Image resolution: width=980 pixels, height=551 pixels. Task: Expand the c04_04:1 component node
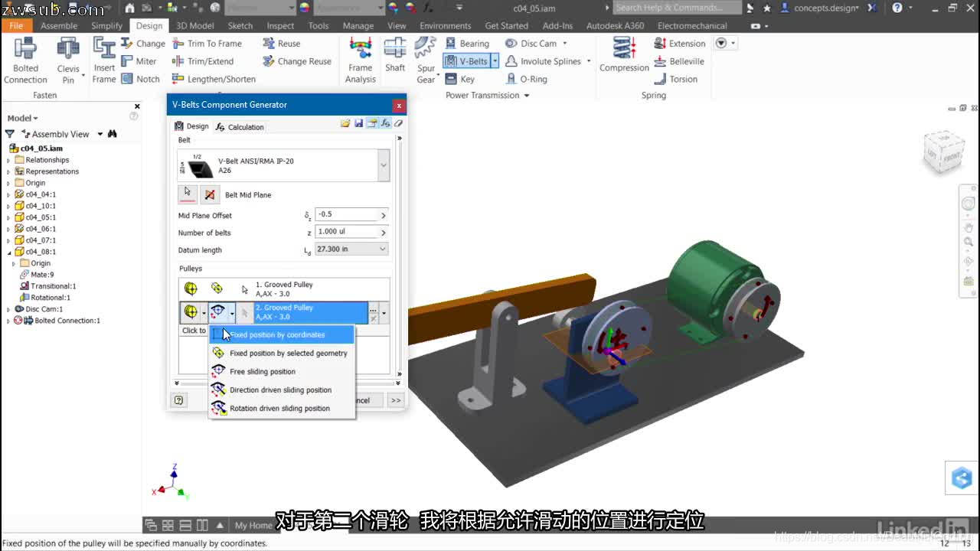click(8, 194)
